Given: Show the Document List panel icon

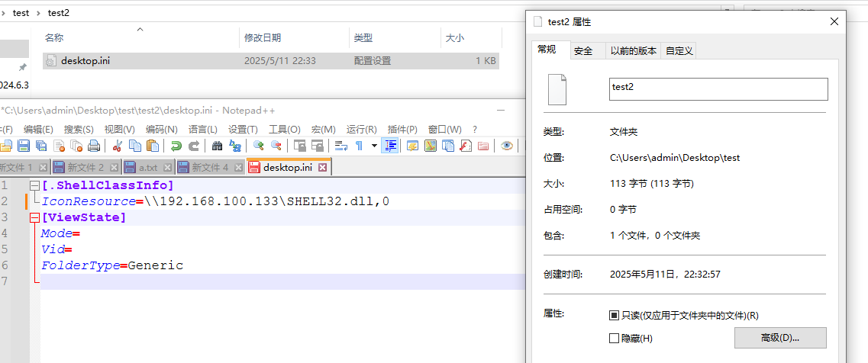Looking at the screenshot, I should [448, 146].
